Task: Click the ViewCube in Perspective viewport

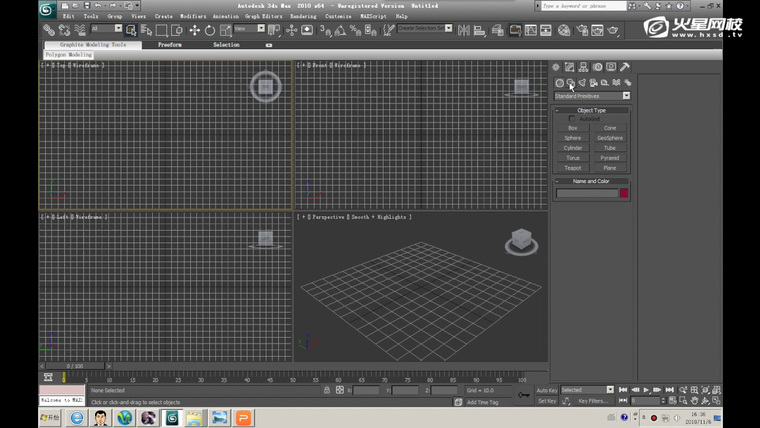Action: coord(520,240)
